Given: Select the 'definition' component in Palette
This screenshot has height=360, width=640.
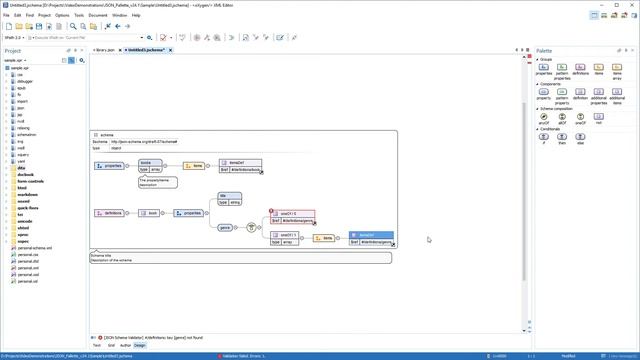Looking at the screenshot, I should [580, 94].
